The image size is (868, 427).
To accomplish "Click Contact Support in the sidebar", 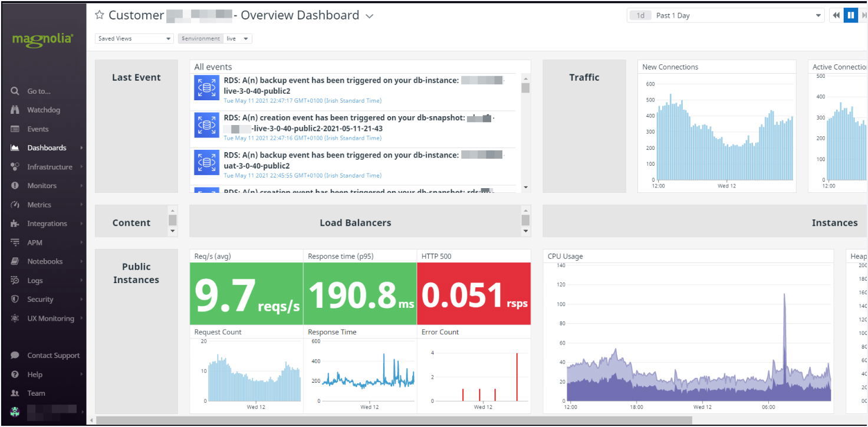I will [x=53, y=356].
